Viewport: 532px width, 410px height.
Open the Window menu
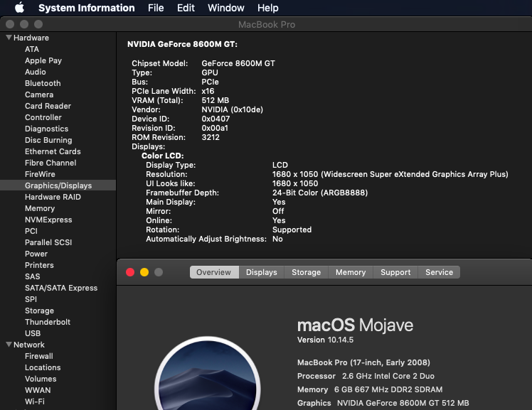[x=226, y=8]
